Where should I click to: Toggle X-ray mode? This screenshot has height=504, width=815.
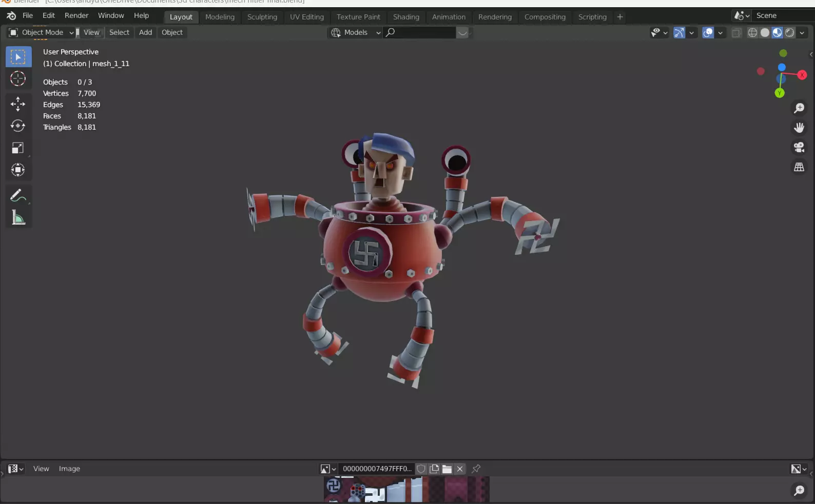tap(736, 33)
